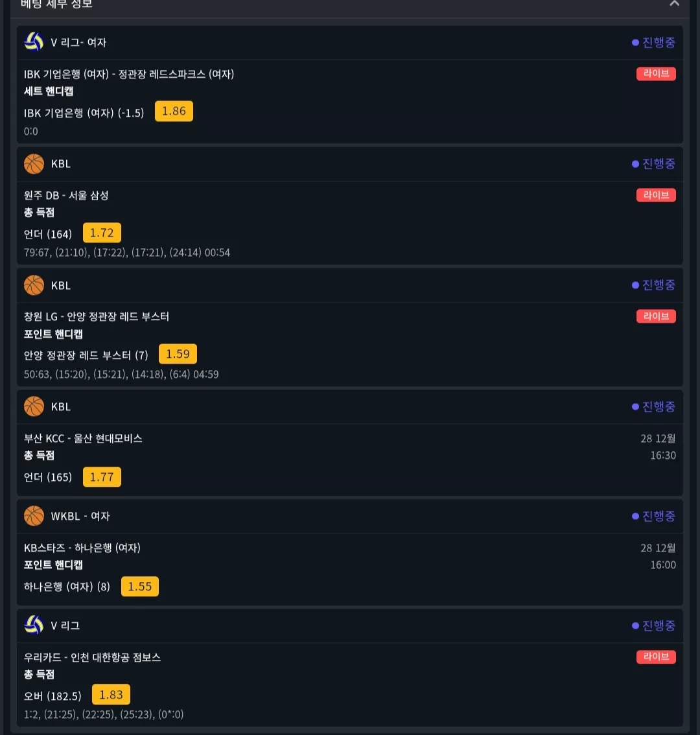Screen dimensions: 700x735
Task: Click the volleyball icon beside V 리그- 여자
Action: pyautogui.click(x=34, y=42)
